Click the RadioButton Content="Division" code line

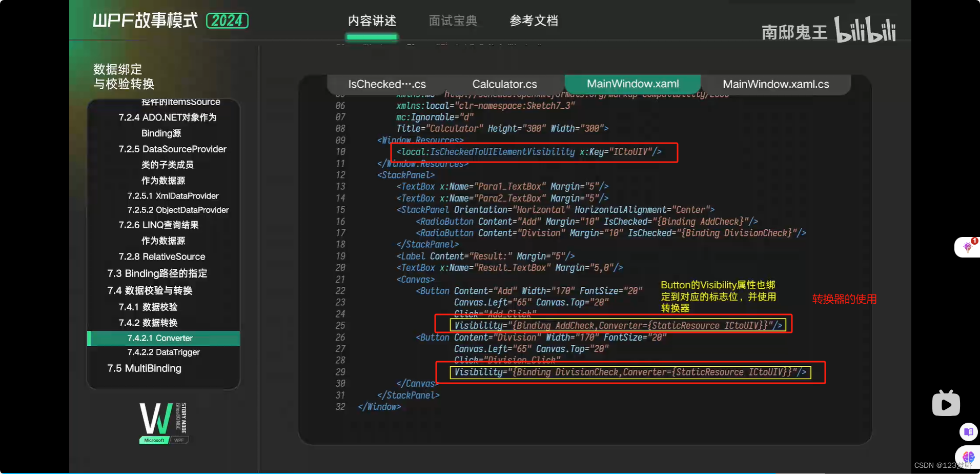(610, 233)
